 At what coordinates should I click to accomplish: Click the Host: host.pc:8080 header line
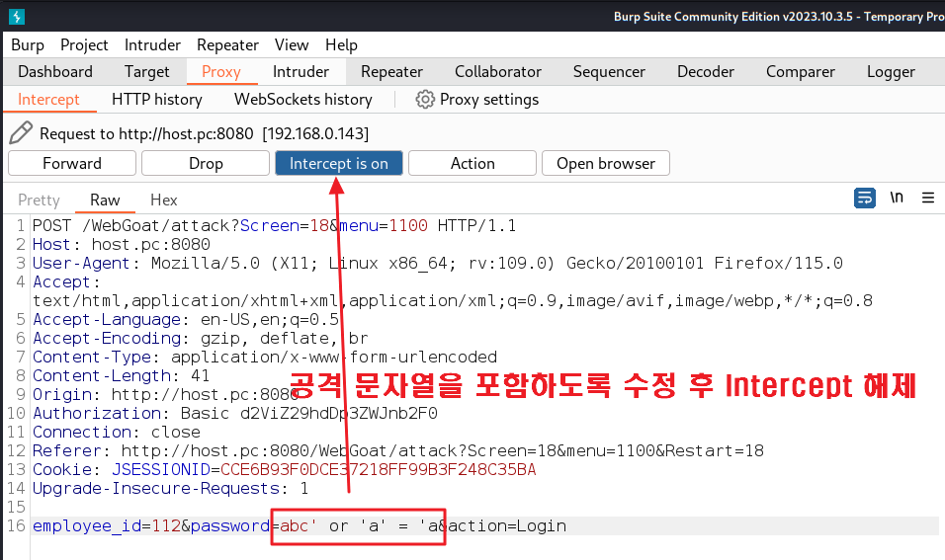coord(122,245)
